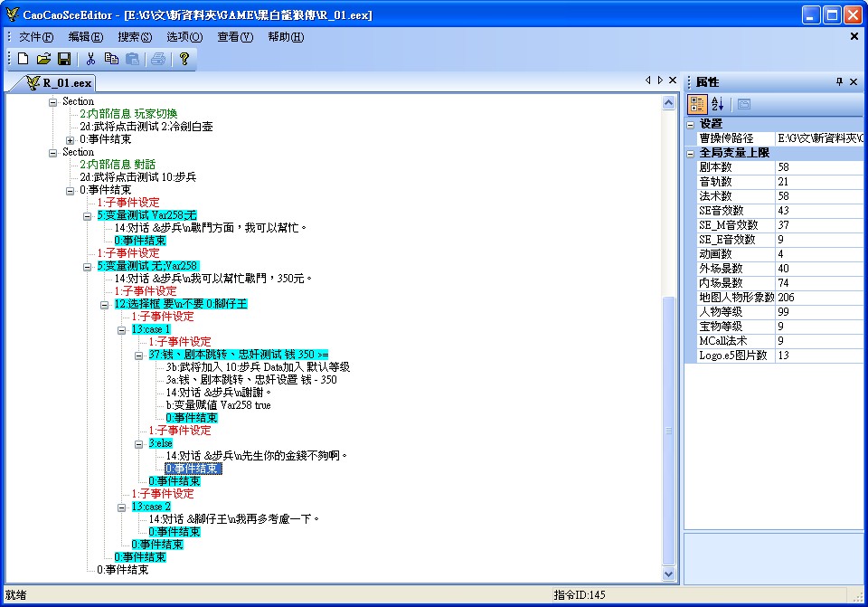Open Help using the question mark icon
Screen dimensions: 868x607
point(184,59)
